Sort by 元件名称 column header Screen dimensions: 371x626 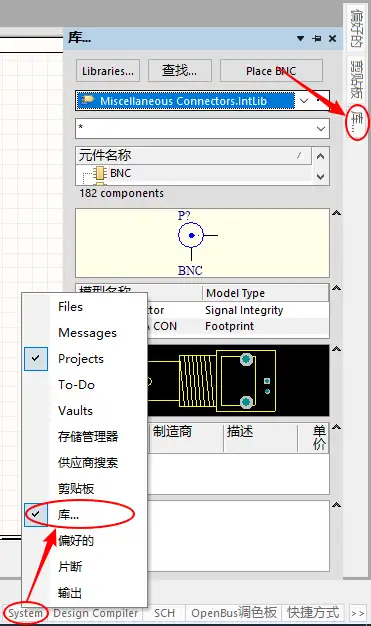(193, 155)
